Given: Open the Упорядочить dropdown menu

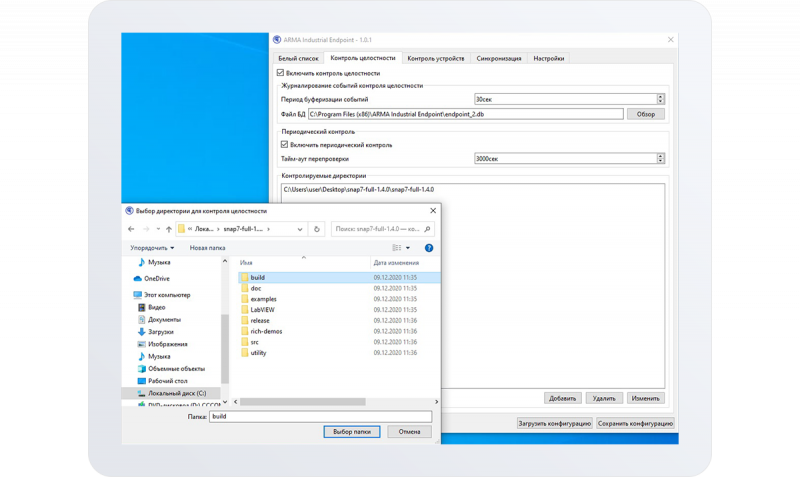Looking at the screenshot, I should 152,247.
